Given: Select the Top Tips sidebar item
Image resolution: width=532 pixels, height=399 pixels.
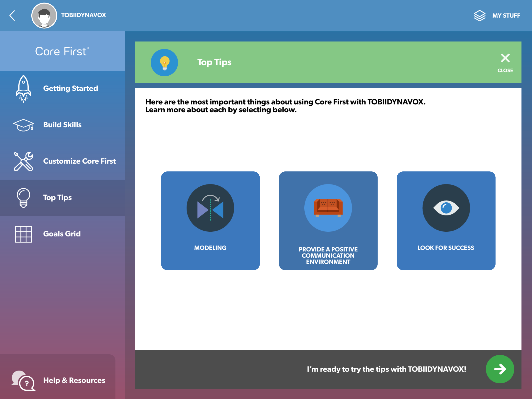Looking at the screenshot, I should (57, 198).
